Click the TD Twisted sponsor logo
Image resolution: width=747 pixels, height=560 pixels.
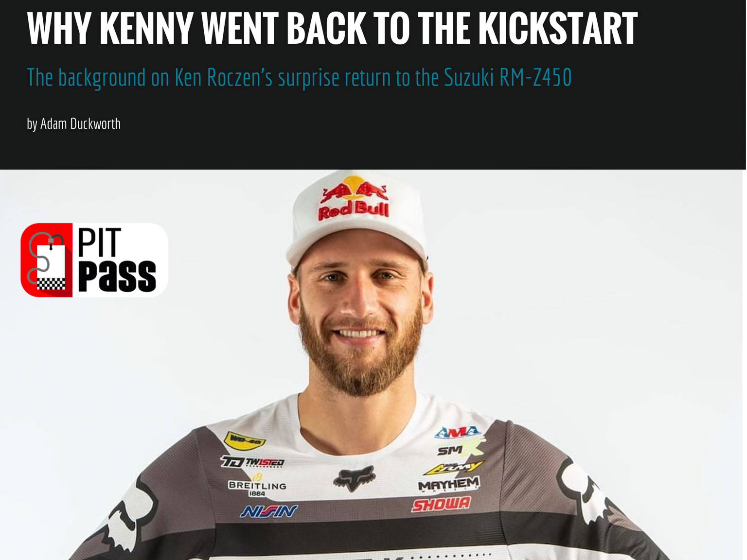click(x=252, y=462)
